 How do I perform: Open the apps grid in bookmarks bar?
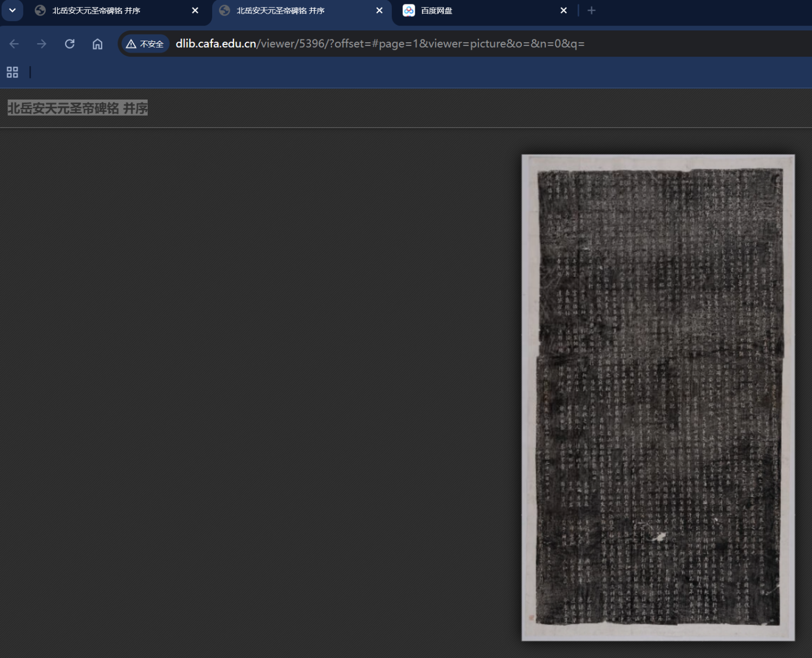pos(12,72)
